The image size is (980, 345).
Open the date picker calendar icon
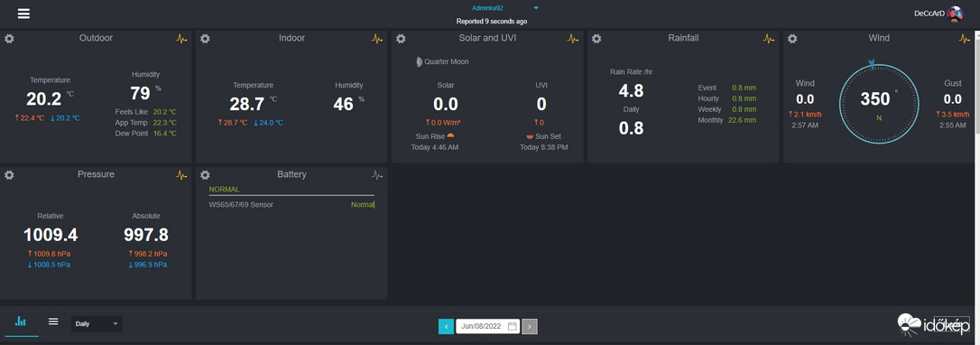point(512,326)
